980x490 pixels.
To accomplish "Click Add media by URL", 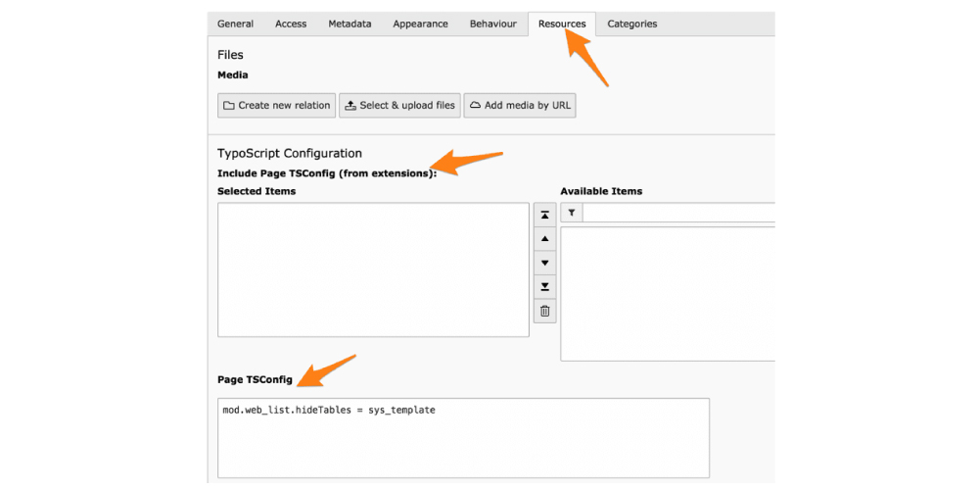I will coord(520,106).
